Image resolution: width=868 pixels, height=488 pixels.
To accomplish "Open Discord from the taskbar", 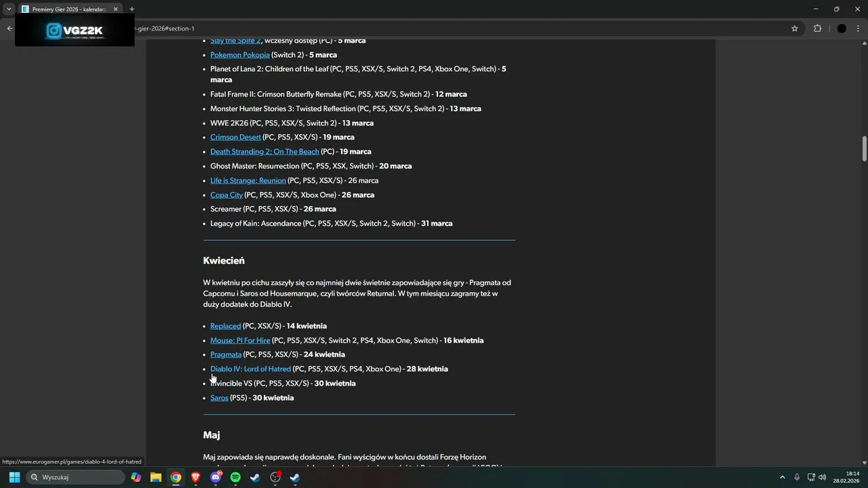I will click(x=216, y=477).
